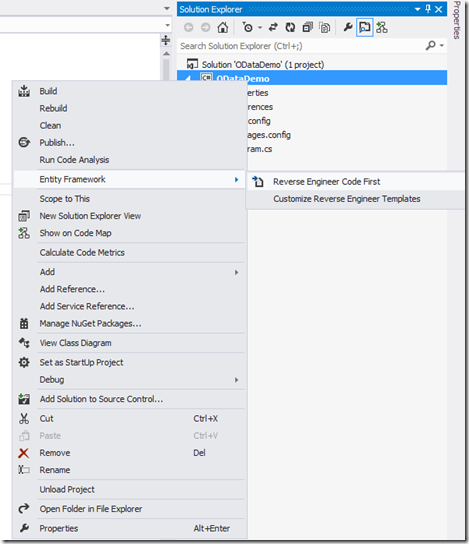469x544 pixels.
Task: Click the Home icon in Solution Explorer toolbar
Action: point(223,27)
